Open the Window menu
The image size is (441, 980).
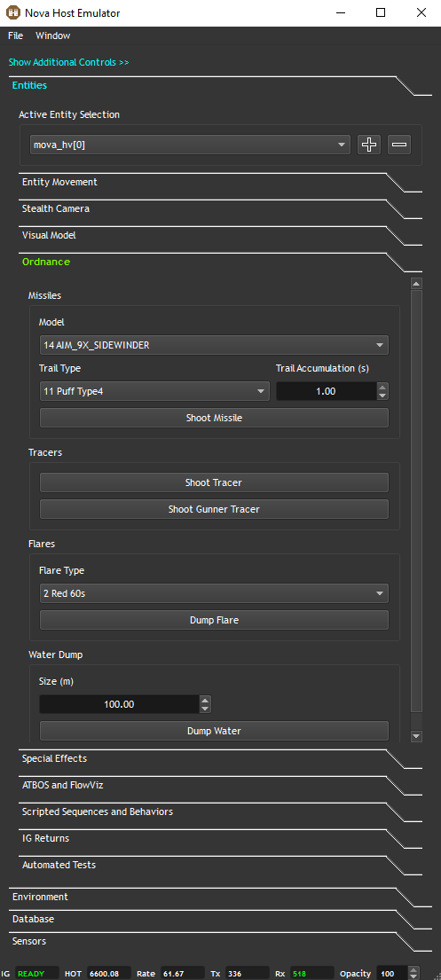(53, 35)
